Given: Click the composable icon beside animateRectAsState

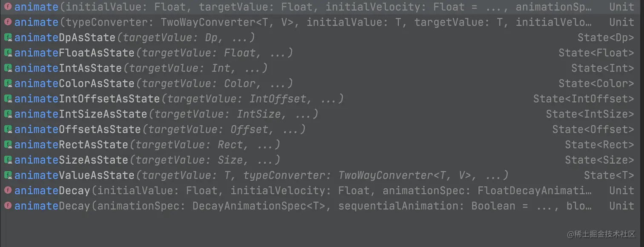Looking at the screenshot, I should point(8,145).
